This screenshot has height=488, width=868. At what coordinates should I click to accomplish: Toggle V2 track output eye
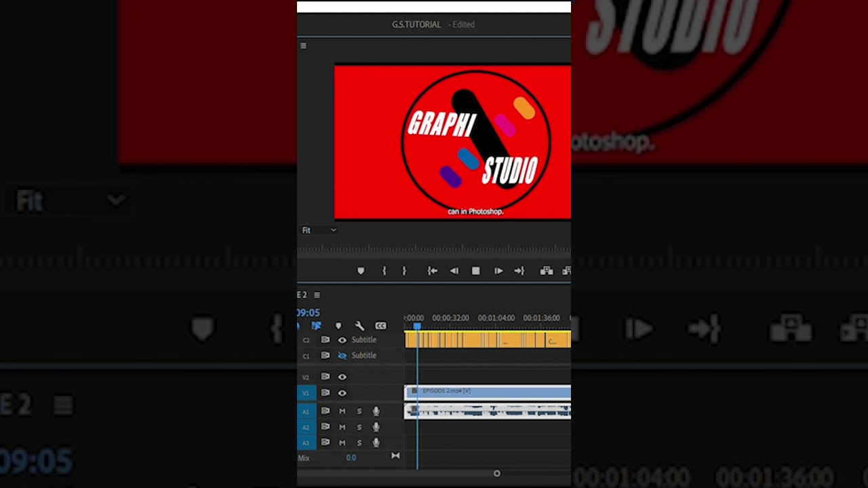coord(342,377)
